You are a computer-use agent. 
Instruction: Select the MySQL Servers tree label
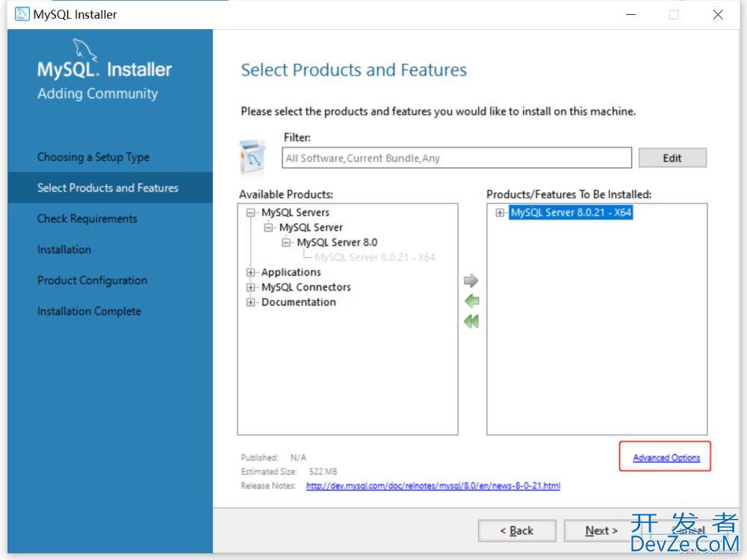tap(295, 212)
